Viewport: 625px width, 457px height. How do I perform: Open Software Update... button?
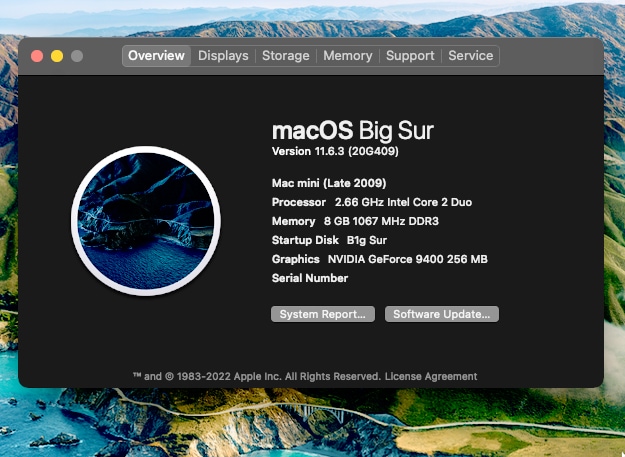coord(442,314)
